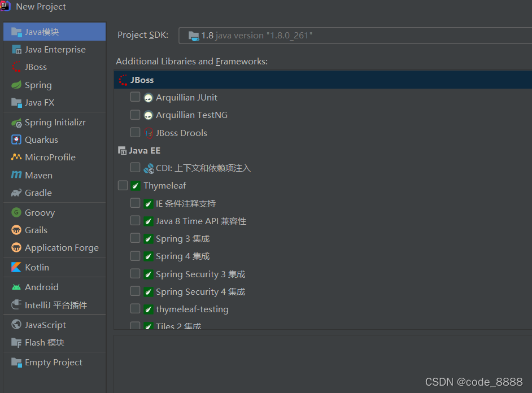Enable Spring Security 4 集成 checkbox

coord(135,291)
